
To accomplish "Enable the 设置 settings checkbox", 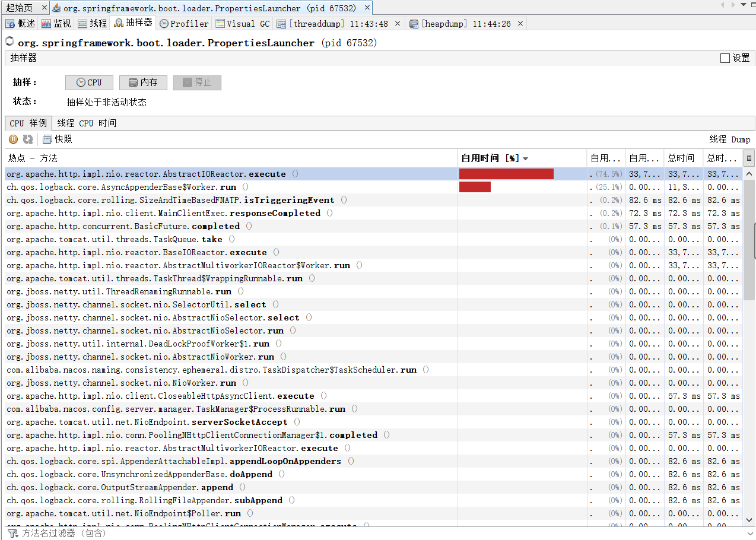I will (x=725, y=58).
